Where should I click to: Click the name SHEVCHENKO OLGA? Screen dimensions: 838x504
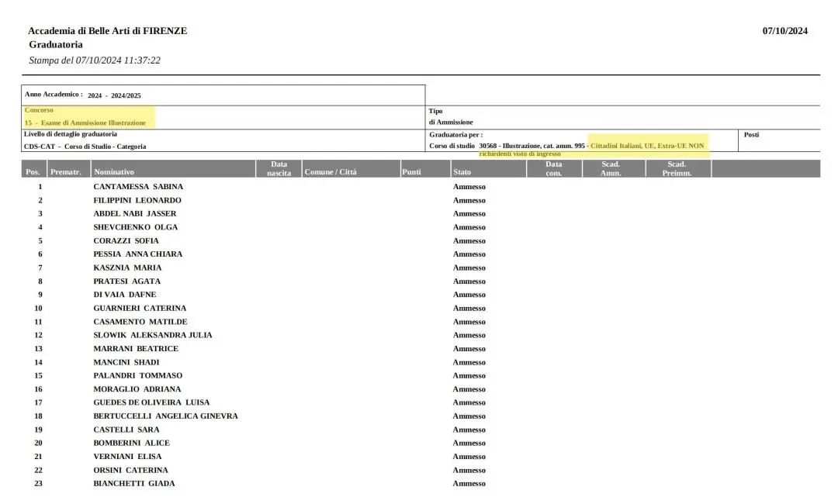coord(135,227)
